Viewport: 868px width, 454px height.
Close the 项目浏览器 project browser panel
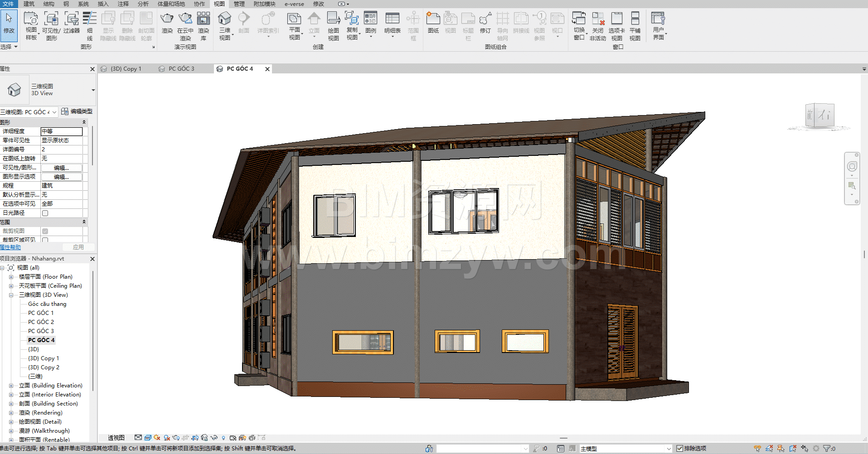(92, 259)
